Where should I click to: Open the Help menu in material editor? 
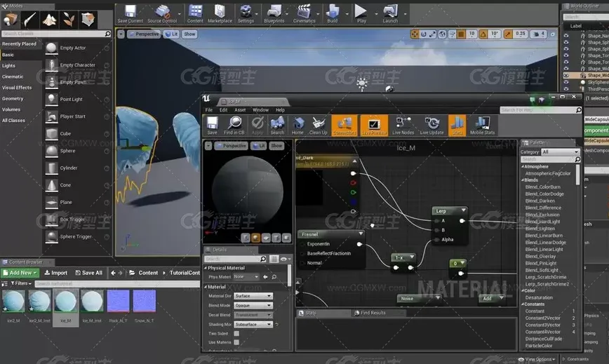point(280,110)
